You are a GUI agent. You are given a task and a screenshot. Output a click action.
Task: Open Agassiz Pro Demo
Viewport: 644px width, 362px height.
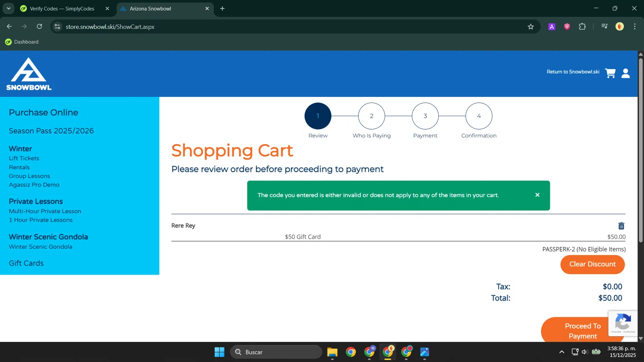[x=34, y=185]
